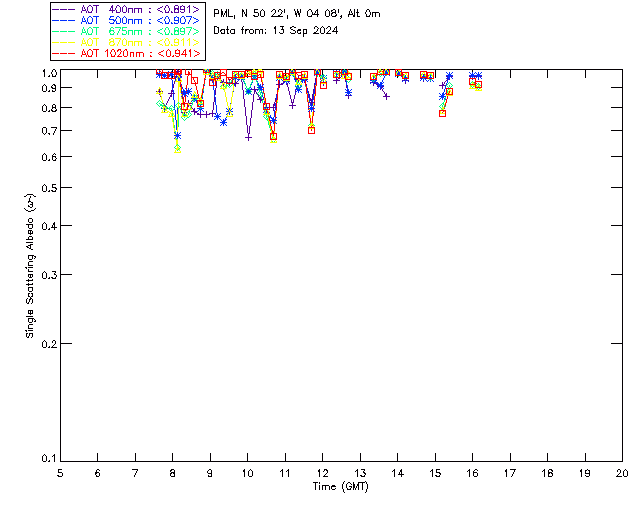This screenshot has width=640, height=512.
Task: Click the x-axis hour label 14
Action: [398, 473]
